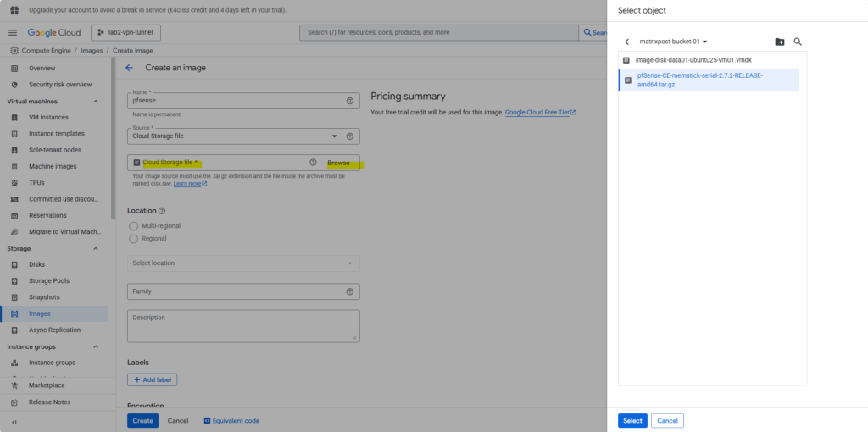Go back using the bucket back arrow
This screenshot has width=868, height=432.
(x=626, y=42)
